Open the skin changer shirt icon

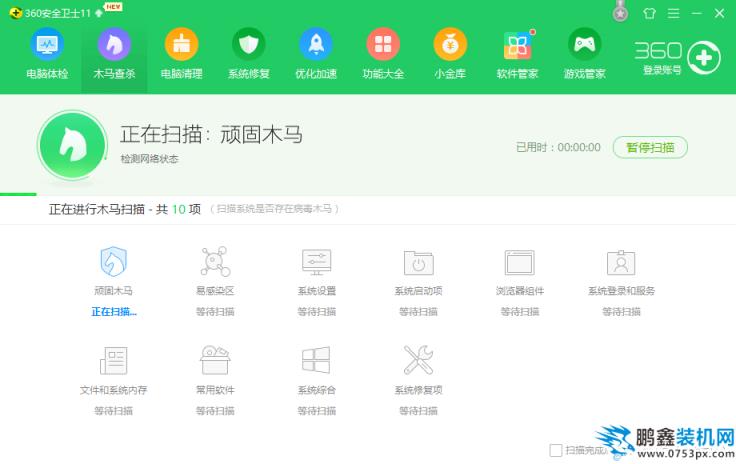click(x=650, y=13)
